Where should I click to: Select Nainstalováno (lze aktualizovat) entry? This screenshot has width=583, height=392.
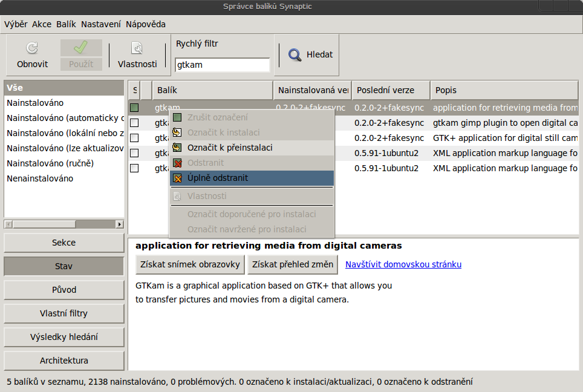pyautogui.click(x=64, y=148)
